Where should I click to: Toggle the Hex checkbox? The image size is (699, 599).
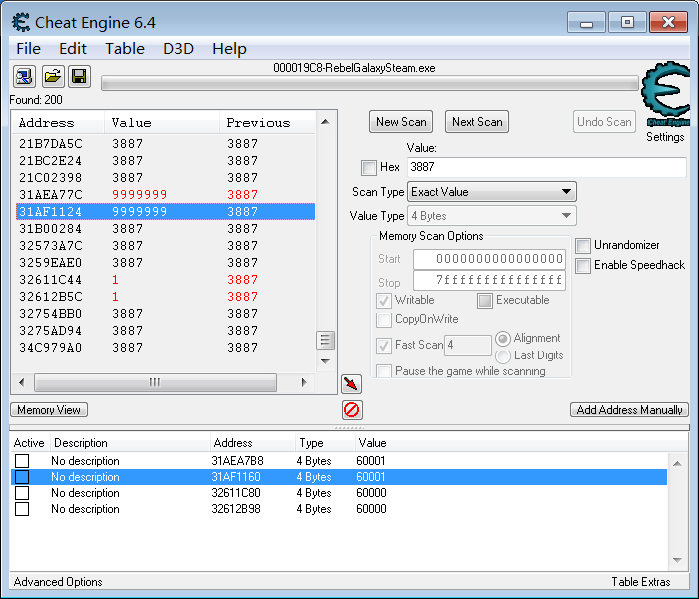(369, 168)
